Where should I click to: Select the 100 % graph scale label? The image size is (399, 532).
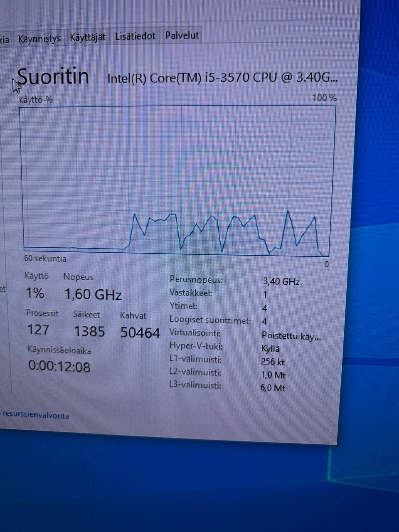(x=325, y=98)
